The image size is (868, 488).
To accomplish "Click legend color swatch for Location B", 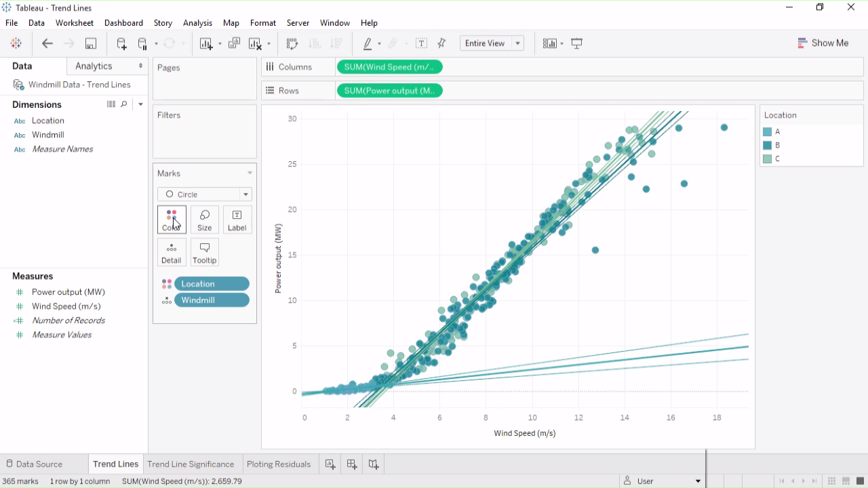I will (x=767, y=146).
